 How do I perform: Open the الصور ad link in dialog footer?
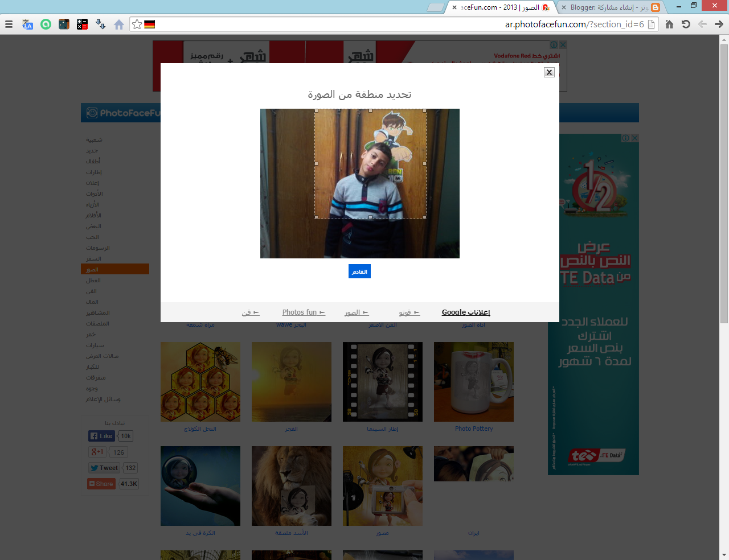pyautogui.click(x=357, y=312)
